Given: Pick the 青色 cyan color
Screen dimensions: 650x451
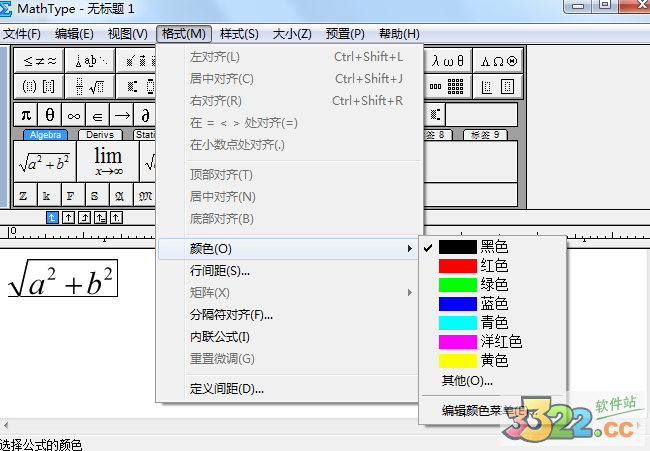Looking at the screenshot, I should click(492, 322).
